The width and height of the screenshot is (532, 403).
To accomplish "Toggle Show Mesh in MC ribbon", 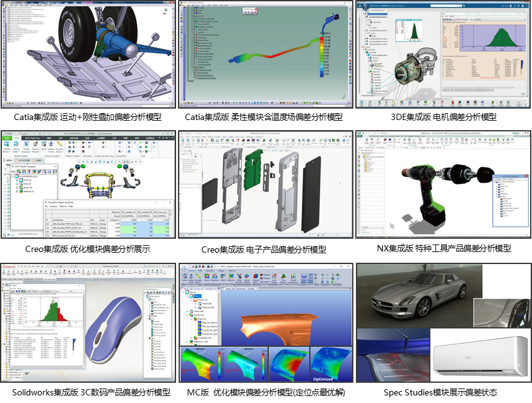I will point(304,278).
